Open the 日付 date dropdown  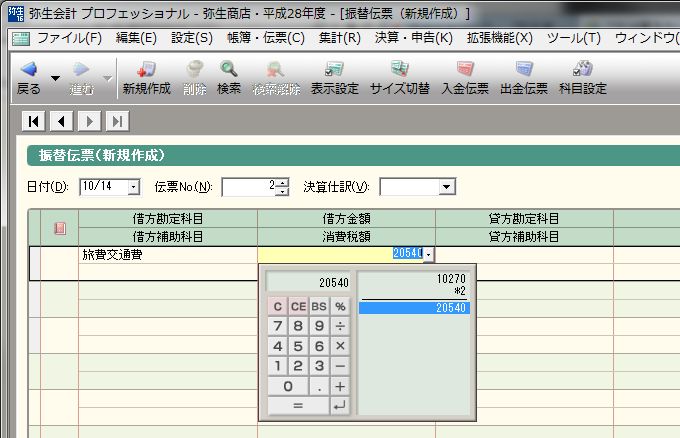coord(134,187)
